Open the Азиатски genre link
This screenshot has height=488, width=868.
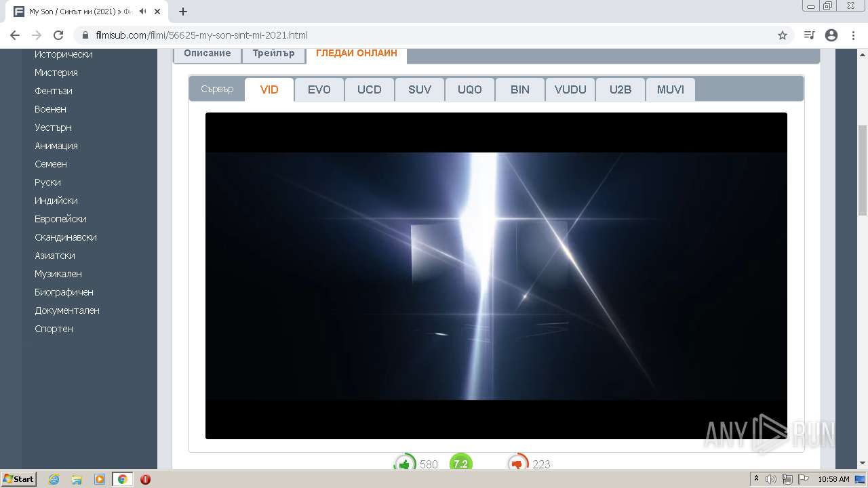[55, 256]
